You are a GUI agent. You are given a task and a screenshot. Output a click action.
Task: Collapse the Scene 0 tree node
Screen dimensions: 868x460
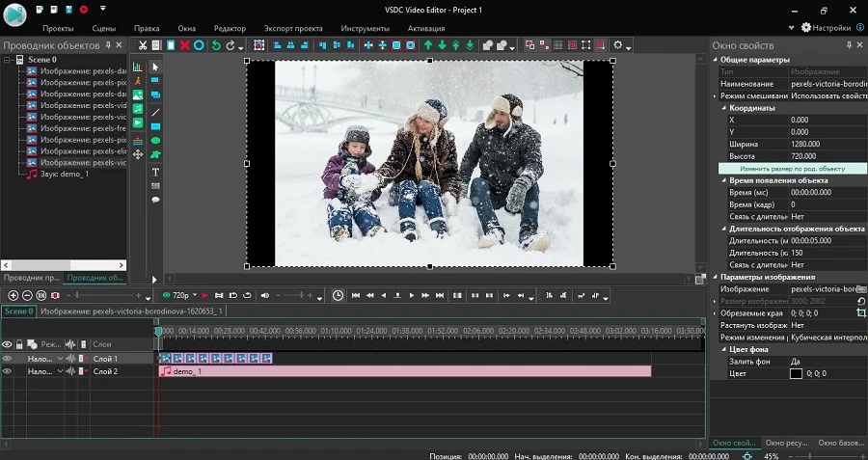[x=7, y=60]
